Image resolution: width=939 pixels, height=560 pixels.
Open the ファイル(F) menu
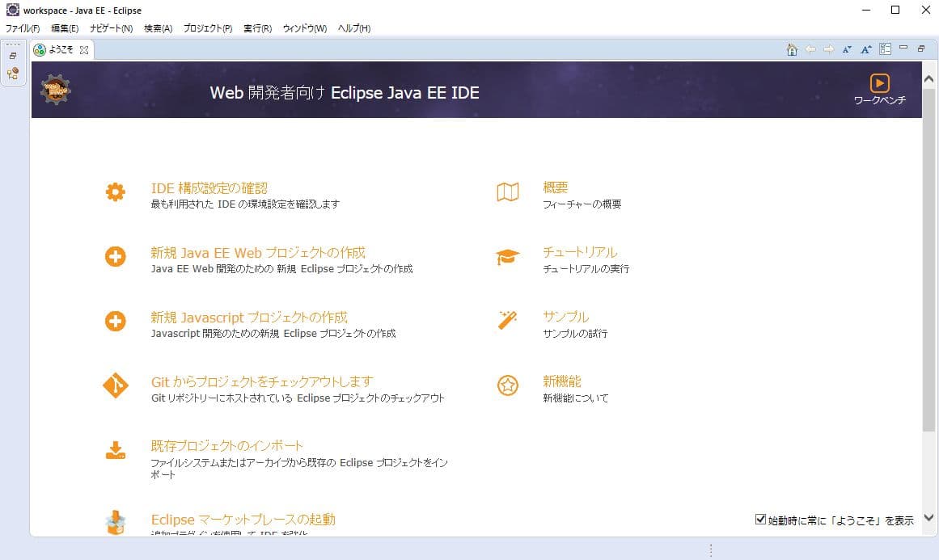[23, 28]
